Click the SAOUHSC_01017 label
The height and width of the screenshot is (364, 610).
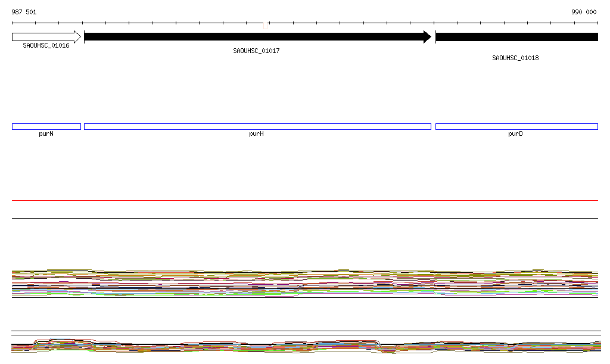pos(256,51)
